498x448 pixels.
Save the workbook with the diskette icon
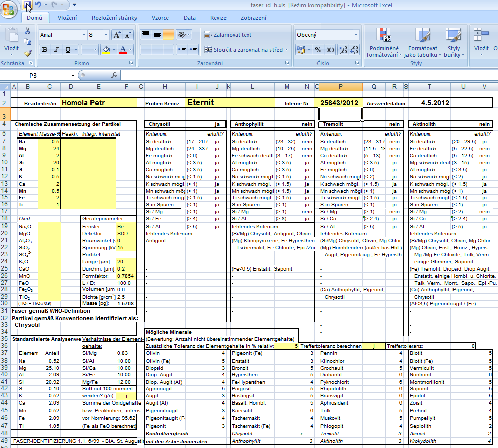click(x=27, y=5)
